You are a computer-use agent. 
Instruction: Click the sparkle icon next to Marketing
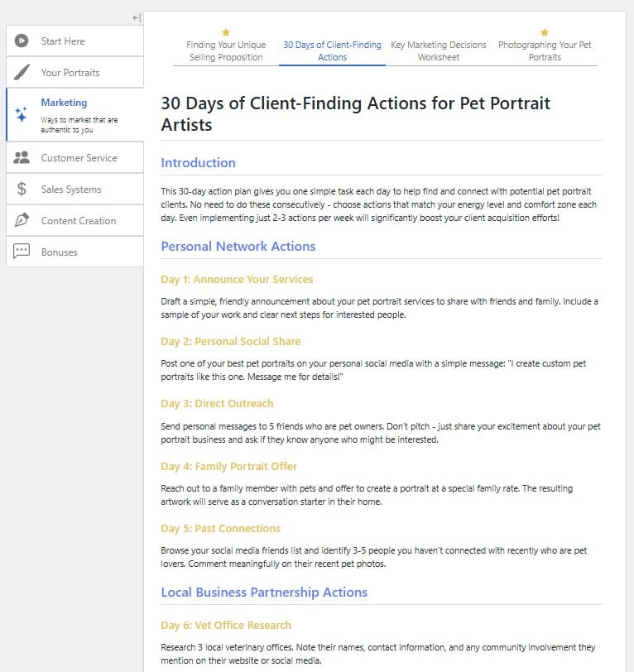coord(21,115)
